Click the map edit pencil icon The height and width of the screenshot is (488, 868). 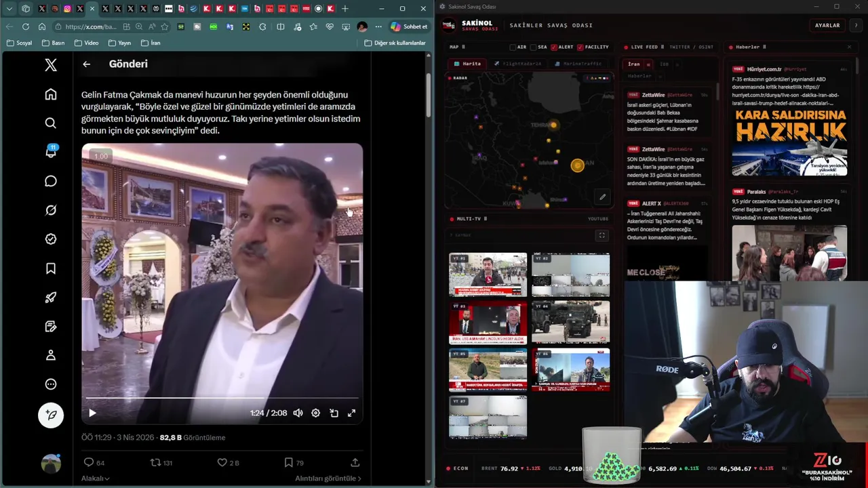[x=602, y=197]
